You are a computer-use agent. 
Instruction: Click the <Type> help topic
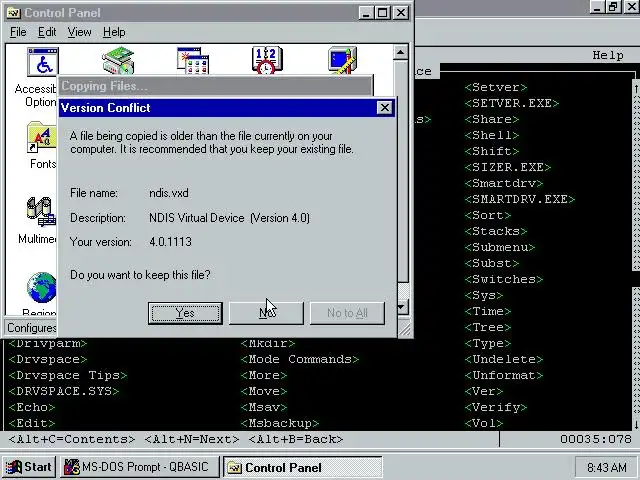coord(488,343)
